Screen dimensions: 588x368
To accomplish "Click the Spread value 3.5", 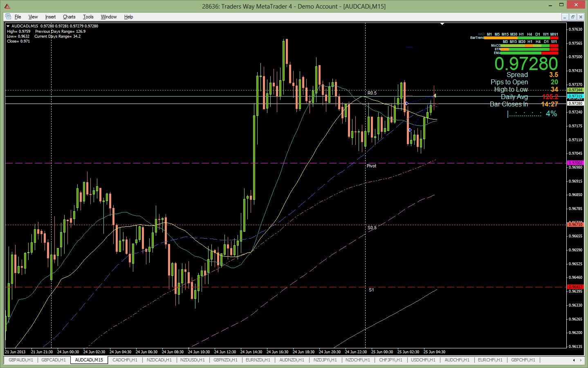I will [554, 75].
